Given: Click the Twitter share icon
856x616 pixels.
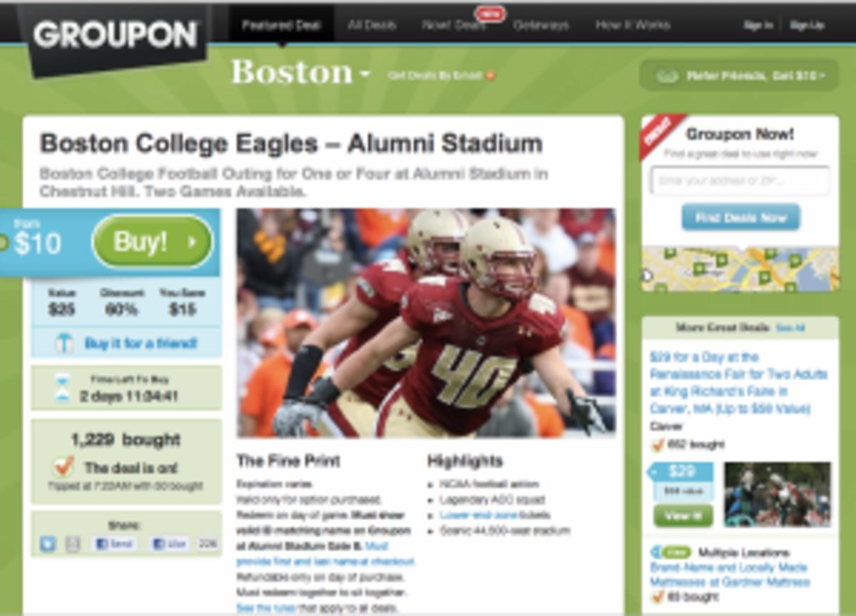Looking at the screenshot, I should 48,544.
